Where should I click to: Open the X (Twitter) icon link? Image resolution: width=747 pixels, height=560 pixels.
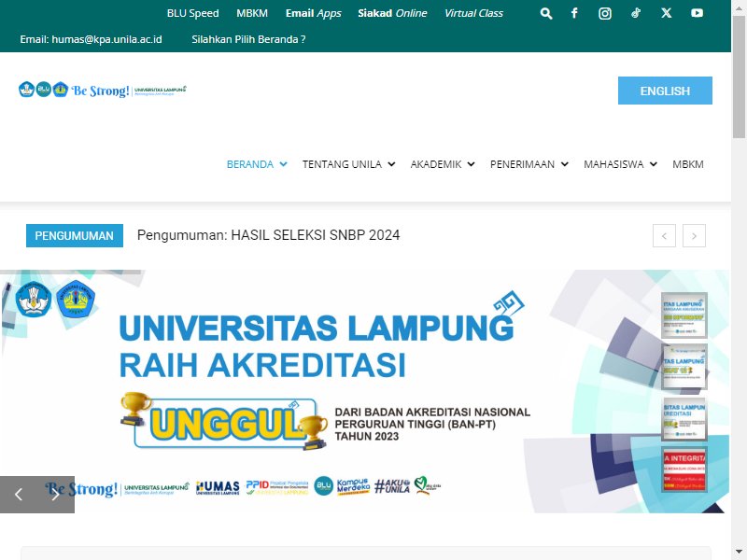point(667,13)
